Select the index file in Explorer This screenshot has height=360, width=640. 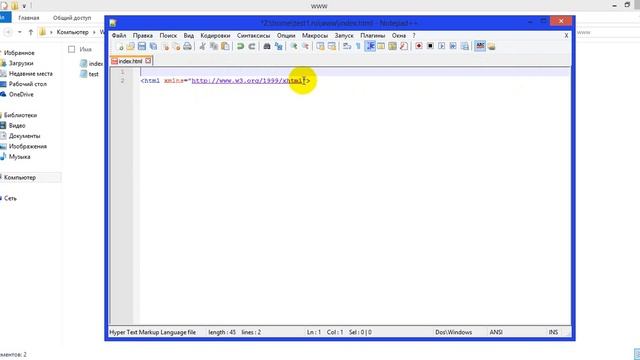click(92, 64)
